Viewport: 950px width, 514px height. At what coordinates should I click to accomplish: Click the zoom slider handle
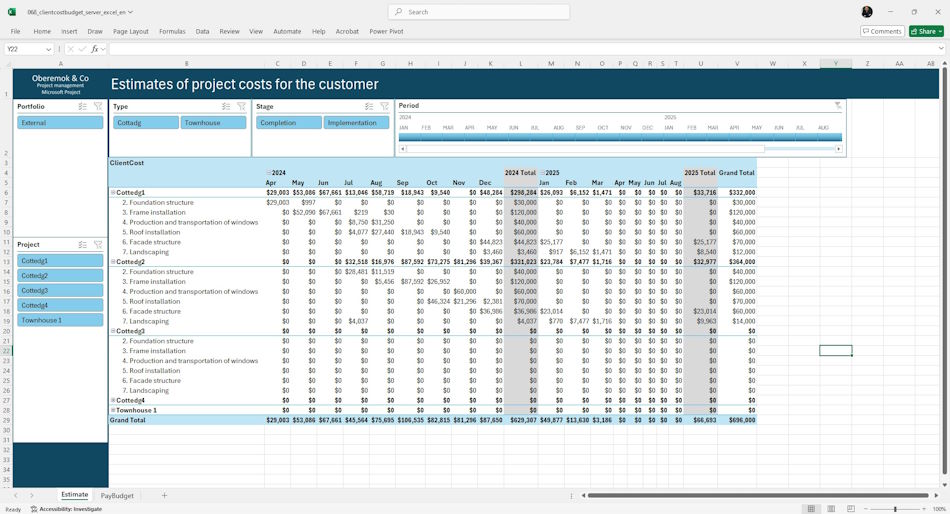pos(895,509)
